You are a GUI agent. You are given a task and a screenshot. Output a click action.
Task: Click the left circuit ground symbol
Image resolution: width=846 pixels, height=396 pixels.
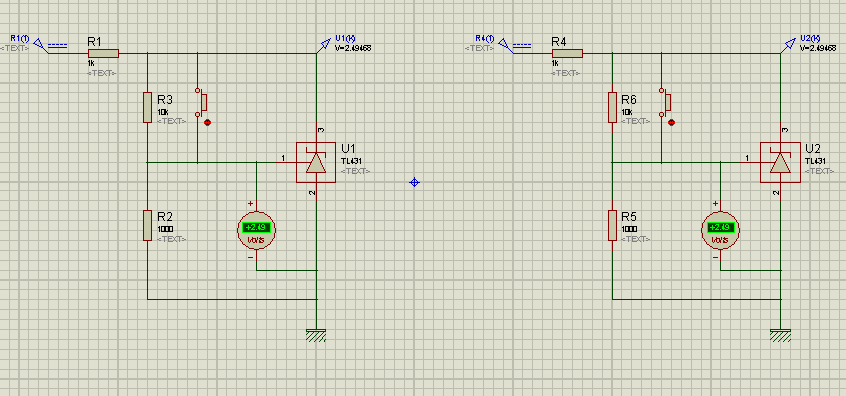point(316,336)
